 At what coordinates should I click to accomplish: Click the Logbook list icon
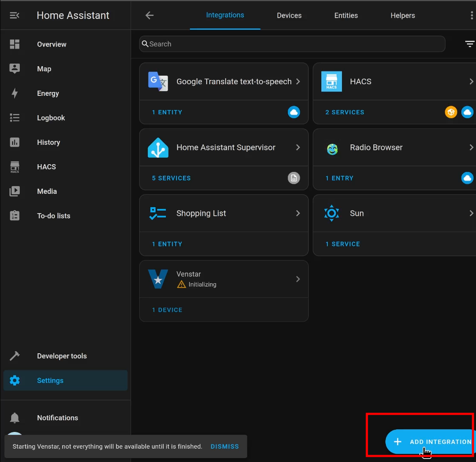(x=15, y=118)
